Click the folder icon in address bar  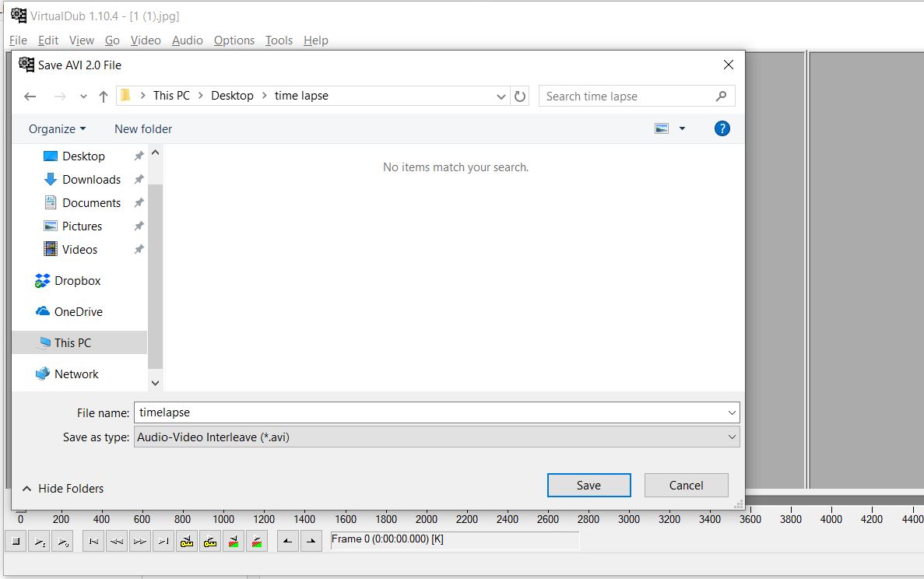pos(125,96)
